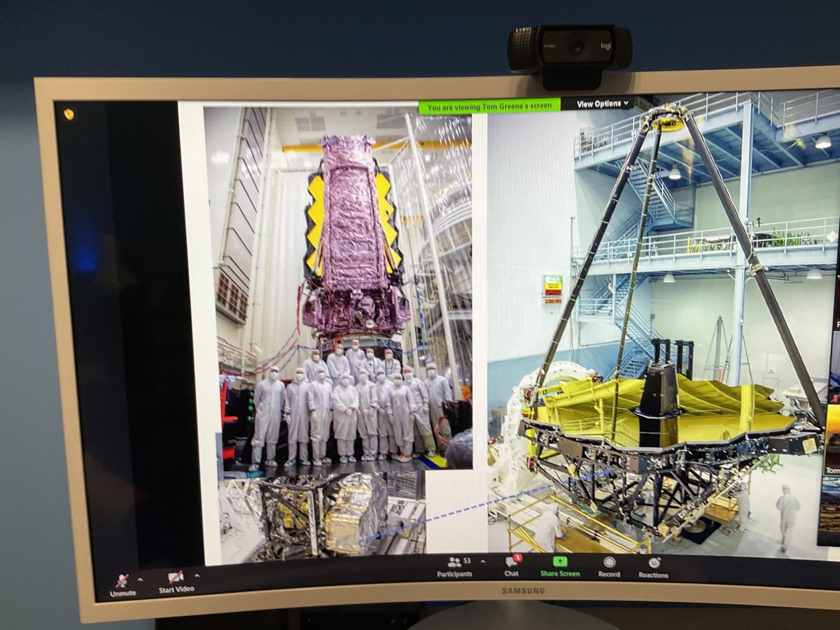
Task: Click the Start Video camera icon
Action: click(176, 577)
